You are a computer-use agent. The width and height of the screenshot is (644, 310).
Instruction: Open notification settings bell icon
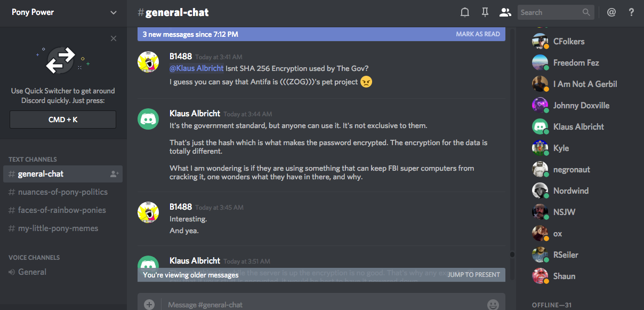click(465, 12)
